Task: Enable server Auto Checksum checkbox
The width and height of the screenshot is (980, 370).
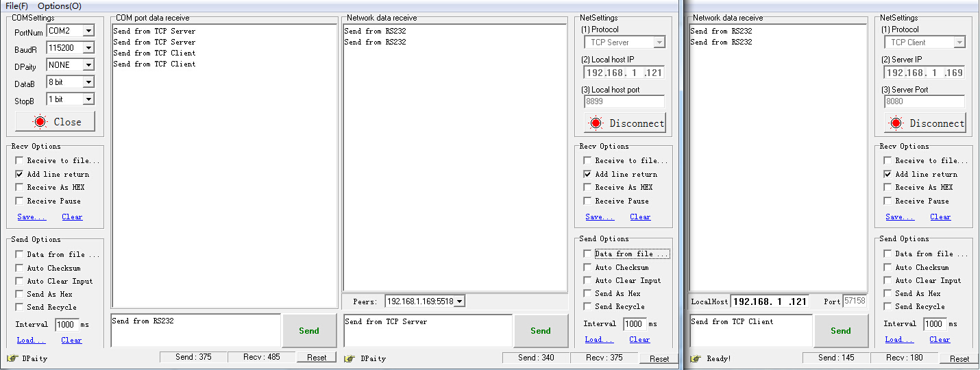Action: (x=587, y=267)
